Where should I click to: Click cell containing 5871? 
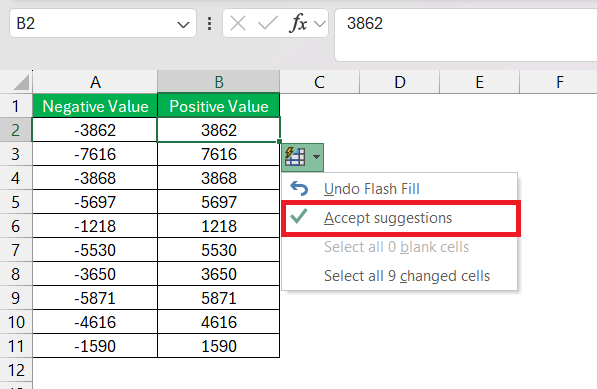(x=219, y=298)
